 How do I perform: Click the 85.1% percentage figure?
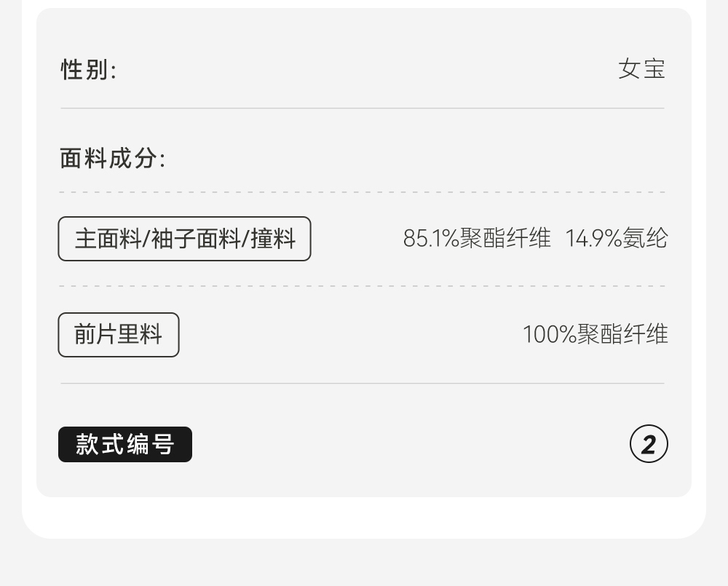[x=431, y=239]
